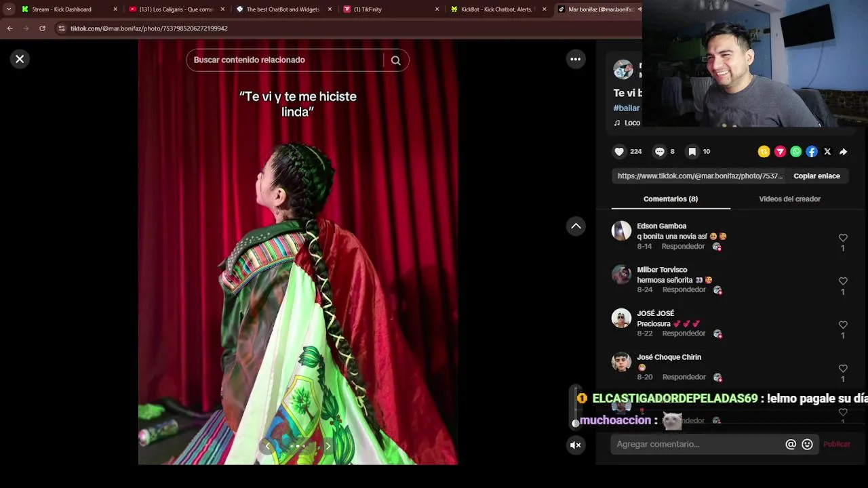Like Milber Torvisco's comment

pyautogui.click(x=843, y=281)
